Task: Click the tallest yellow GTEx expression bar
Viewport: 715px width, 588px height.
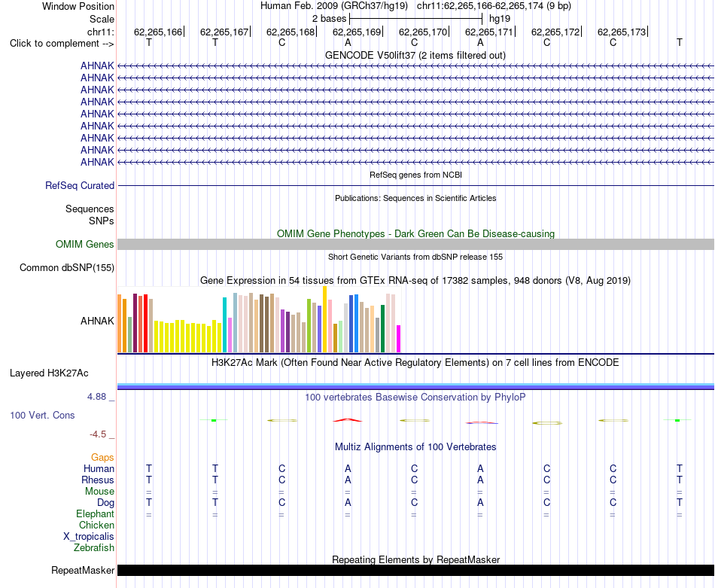Action: coord(324,319)
